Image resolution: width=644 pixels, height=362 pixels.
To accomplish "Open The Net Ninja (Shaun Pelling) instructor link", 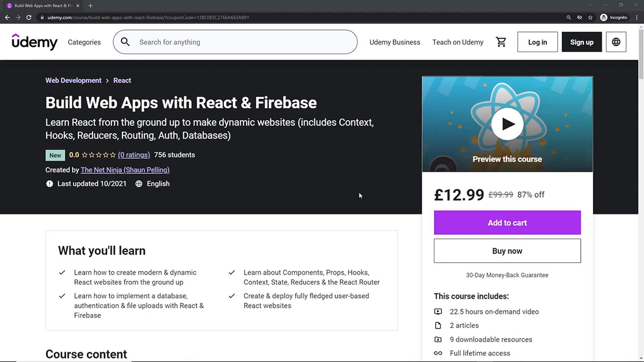I will [125, 170].
